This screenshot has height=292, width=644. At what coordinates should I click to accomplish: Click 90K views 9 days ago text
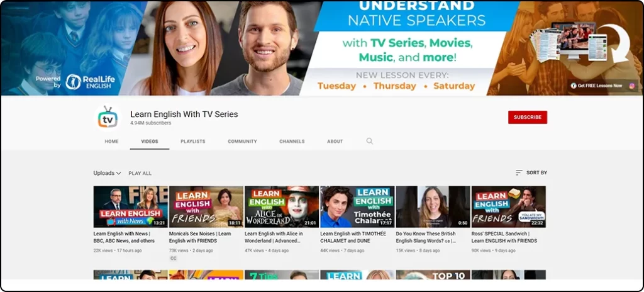click(x=493, y=250)
